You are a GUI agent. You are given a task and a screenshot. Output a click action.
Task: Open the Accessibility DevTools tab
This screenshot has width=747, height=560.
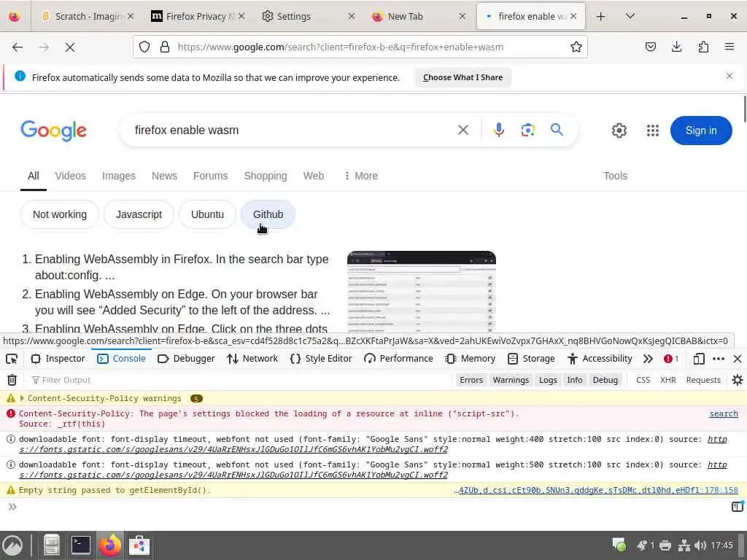click(x=600, y=359)
